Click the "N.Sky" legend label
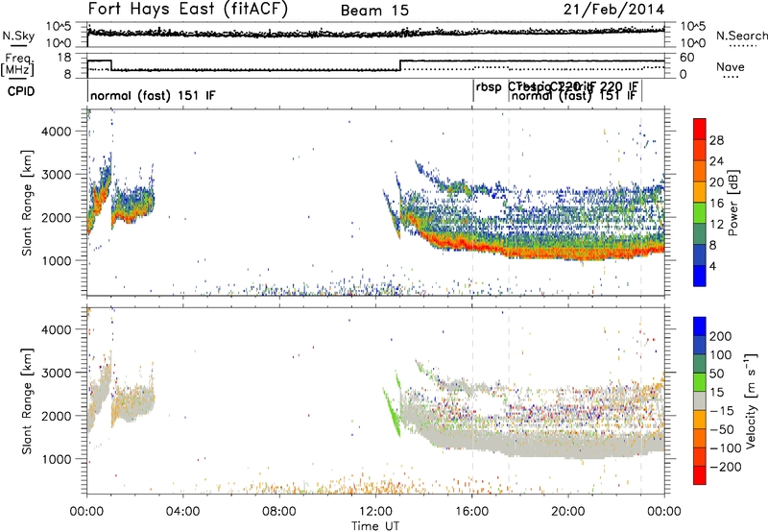The width and height of the screenshot is (768, 532). tap(18, 36)
